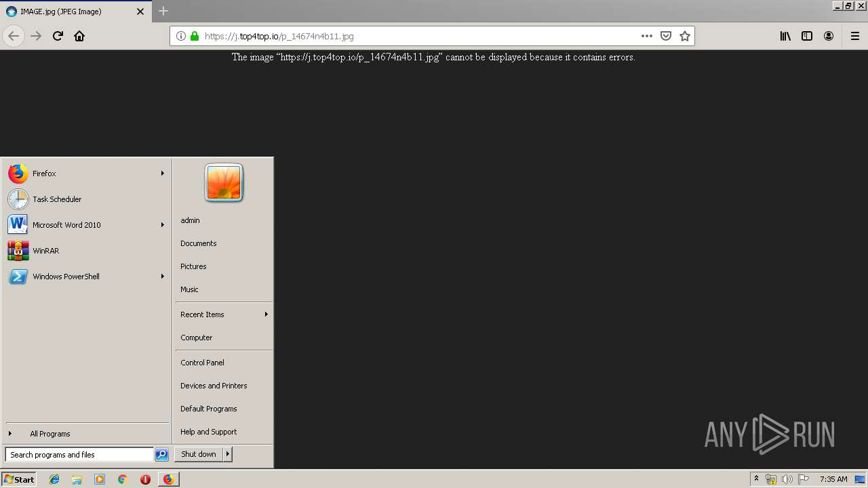Open Internet Explorer from taskbar
868x488 pixels.
54,479
